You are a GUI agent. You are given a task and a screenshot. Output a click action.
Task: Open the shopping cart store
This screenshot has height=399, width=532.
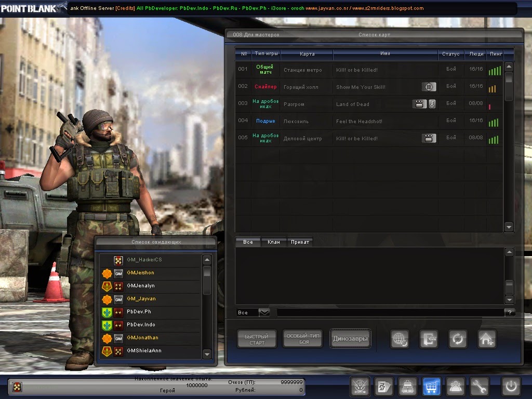pos(431,386)
